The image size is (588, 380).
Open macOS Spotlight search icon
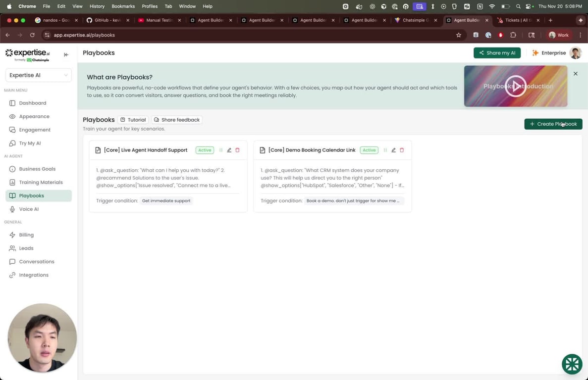click(x=518, y=6)
